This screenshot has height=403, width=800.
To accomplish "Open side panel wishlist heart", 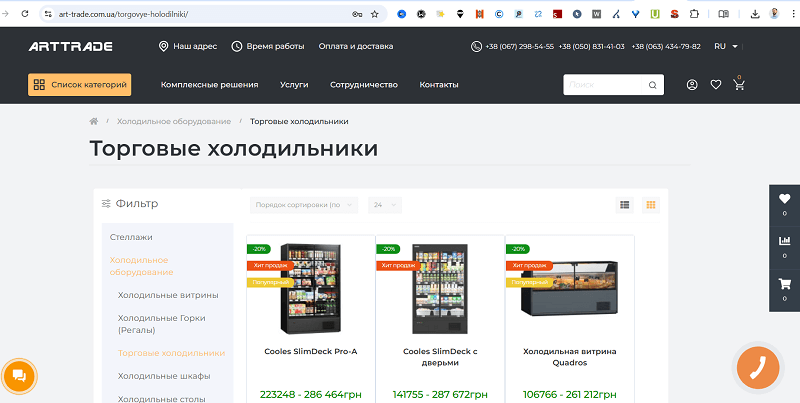I will (785, 199).
